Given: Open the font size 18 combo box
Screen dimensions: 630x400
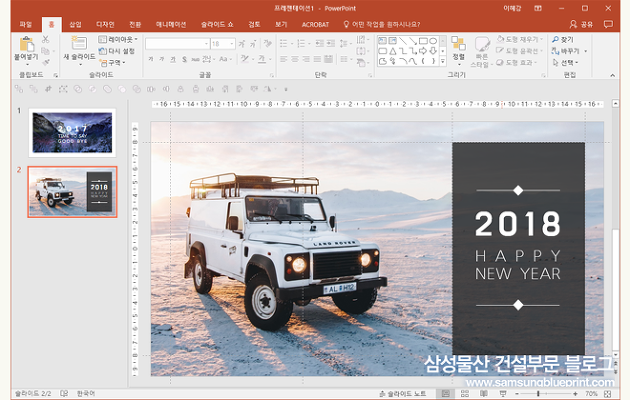Looking at the screenshot, I should [x=223, y=43].
